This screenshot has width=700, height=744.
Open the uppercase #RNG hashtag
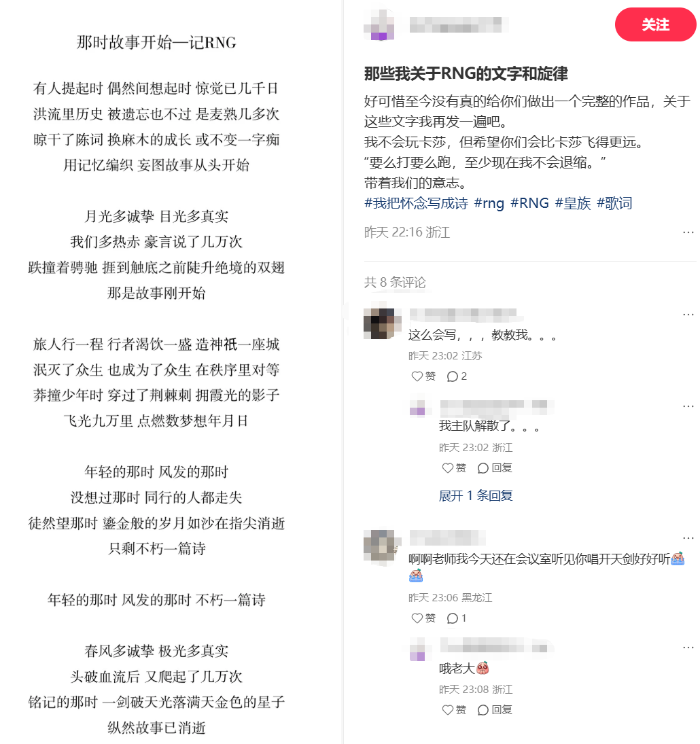tap(529, 203)
